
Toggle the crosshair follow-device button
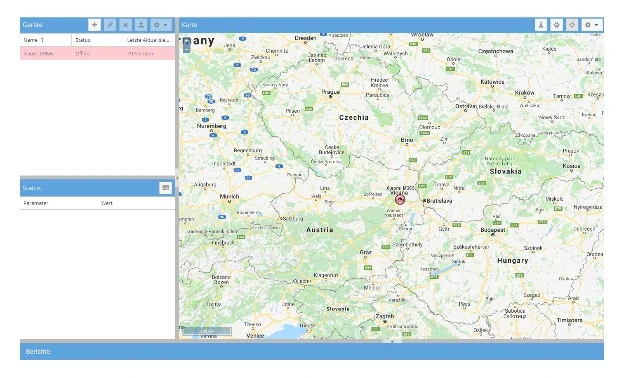click(572, 25)
